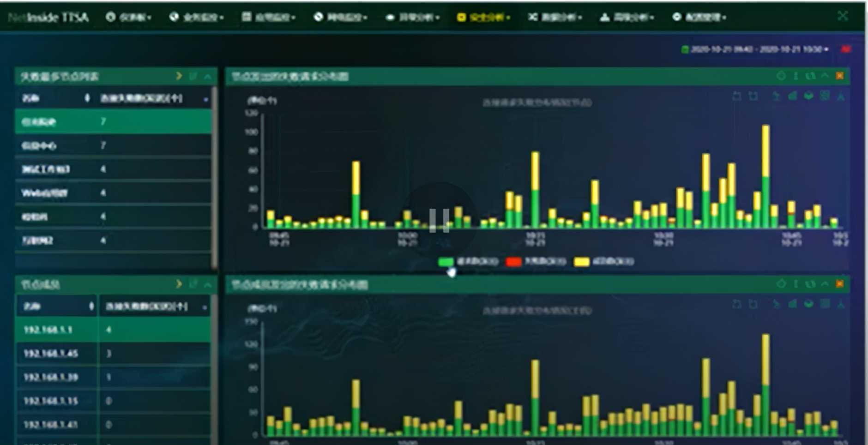Image resolution: width=868 pixels, height=445 pixels.
Task: Click the yellow arrow in the node members header
Action: point(179,284)
